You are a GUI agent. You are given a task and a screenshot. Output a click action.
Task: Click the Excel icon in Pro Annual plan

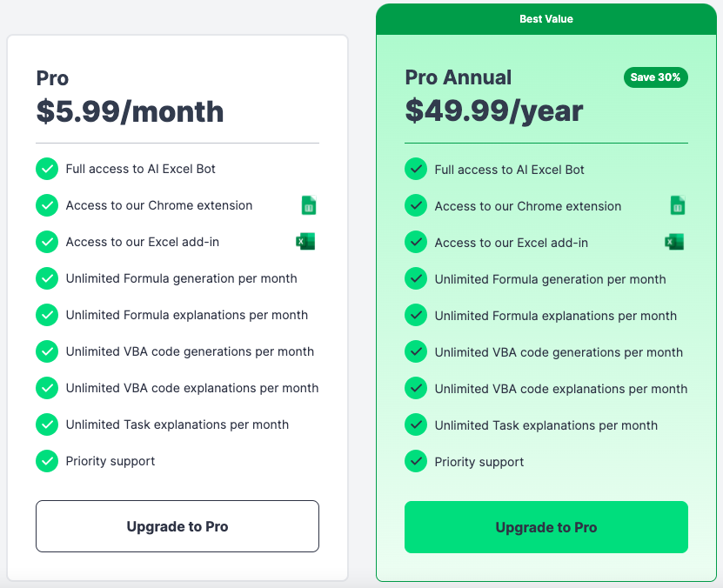[x=674, y=242]
